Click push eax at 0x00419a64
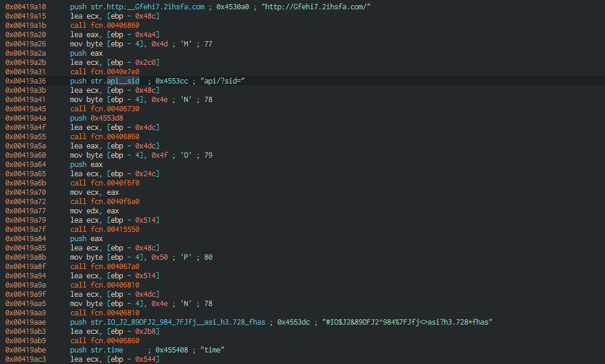 coord(86,164)
